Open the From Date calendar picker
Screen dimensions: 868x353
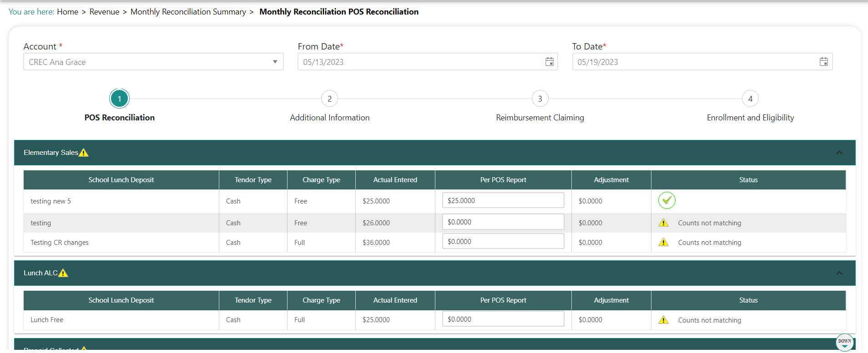tap(549, 62)
